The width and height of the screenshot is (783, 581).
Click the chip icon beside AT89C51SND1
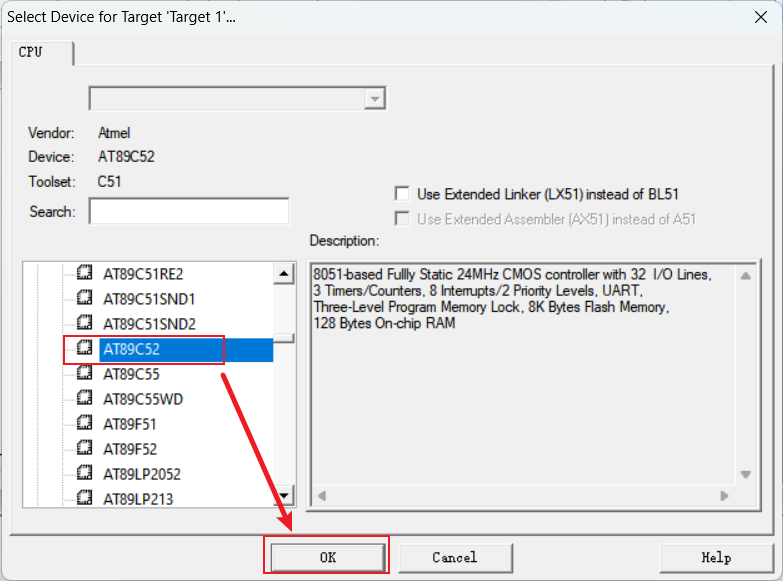tap(84, 298)
